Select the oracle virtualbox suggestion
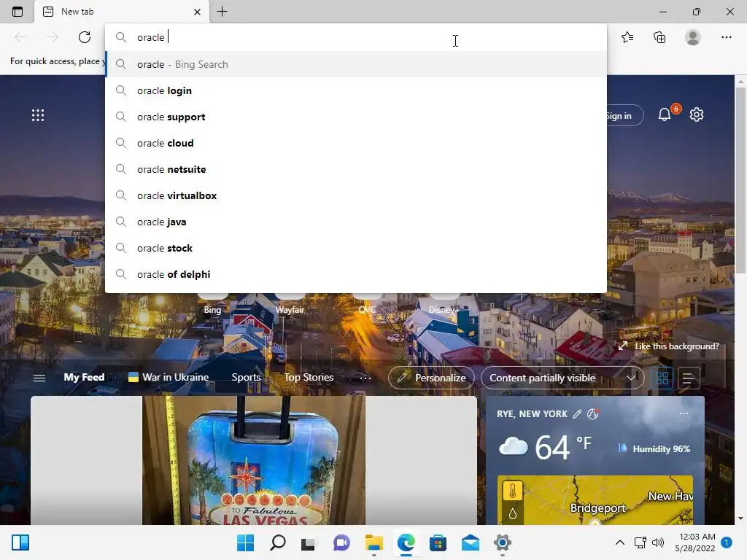Image resolution: width=747 pixels, height=560 pixels. (356, 195)
